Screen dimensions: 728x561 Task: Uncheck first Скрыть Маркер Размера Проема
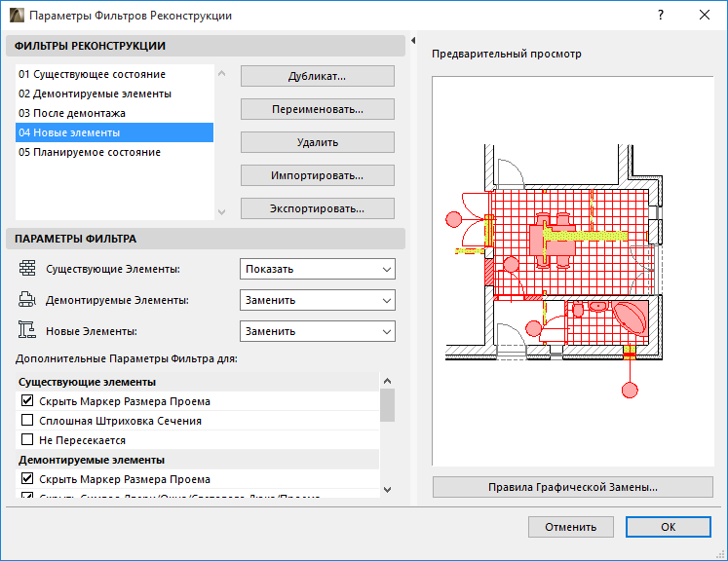27,401
